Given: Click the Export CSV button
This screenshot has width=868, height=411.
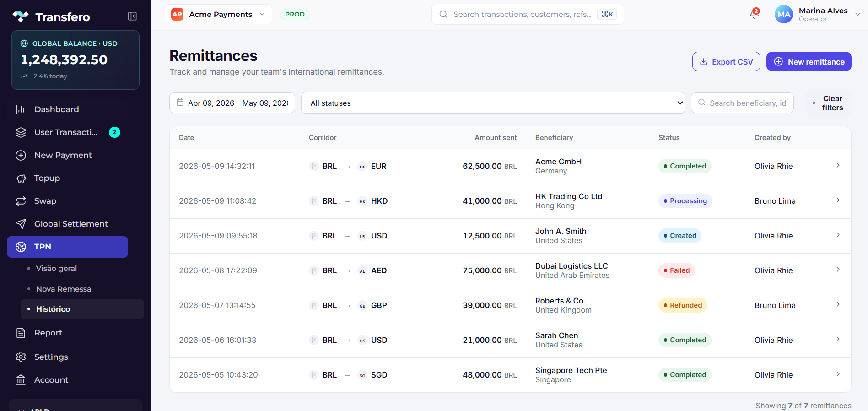Looking at the screenshot, I should coord(726,62).
